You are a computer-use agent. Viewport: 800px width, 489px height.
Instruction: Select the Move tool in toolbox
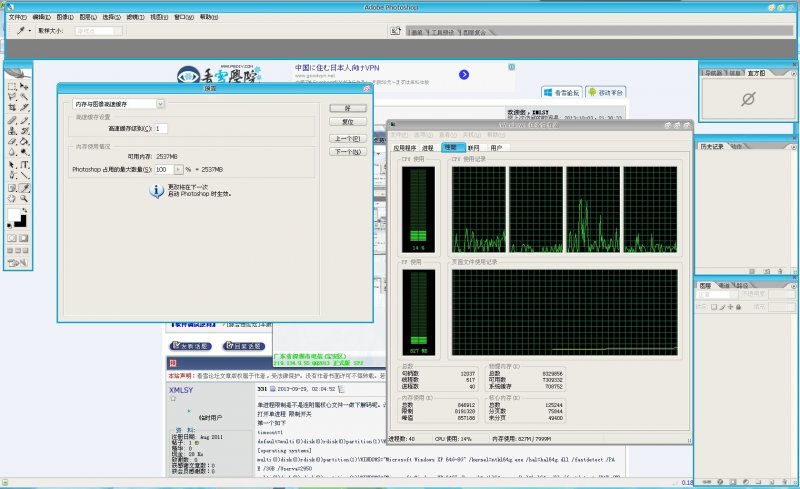point(24,86)
